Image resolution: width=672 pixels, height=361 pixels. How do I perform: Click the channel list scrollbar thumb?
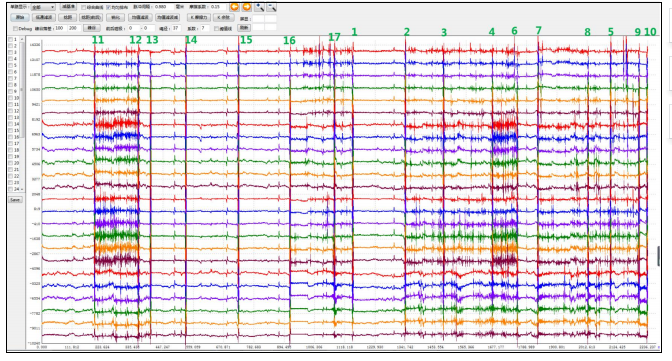(22, 90)
